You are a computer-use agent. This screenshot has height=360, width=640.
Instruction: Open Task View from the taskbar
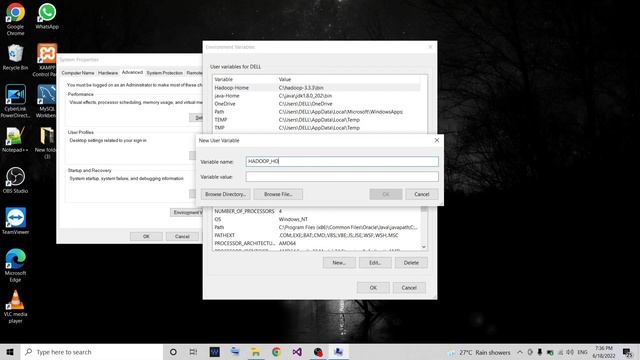[193, 352]
